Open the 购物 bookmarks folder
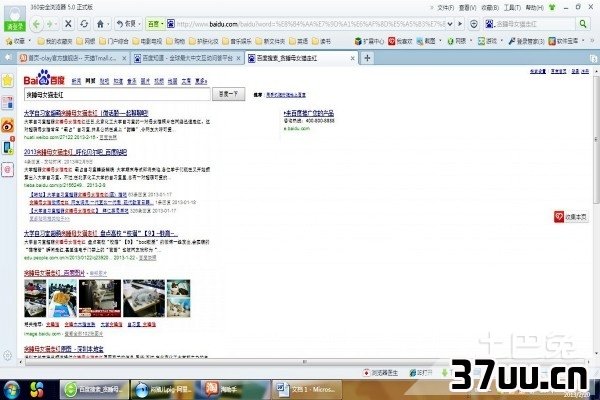 point(176,41)
